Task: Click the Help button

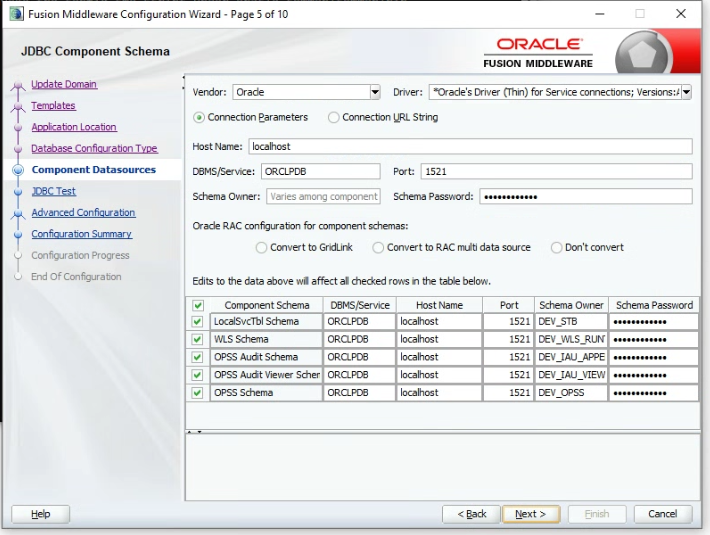Action: [40, 514]
